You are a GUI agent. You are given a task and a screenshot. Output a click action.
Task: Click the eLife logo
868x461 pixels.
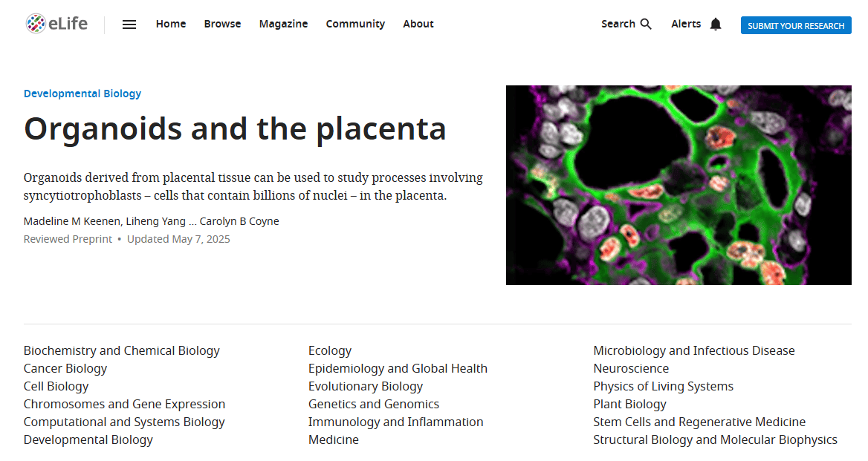coord(56,24)
